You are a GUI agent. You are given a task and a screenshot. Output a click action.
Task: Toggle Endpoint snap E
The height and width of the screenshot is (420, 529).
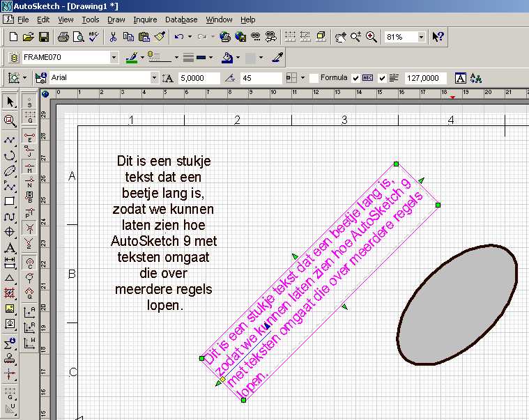pos(29,137)
